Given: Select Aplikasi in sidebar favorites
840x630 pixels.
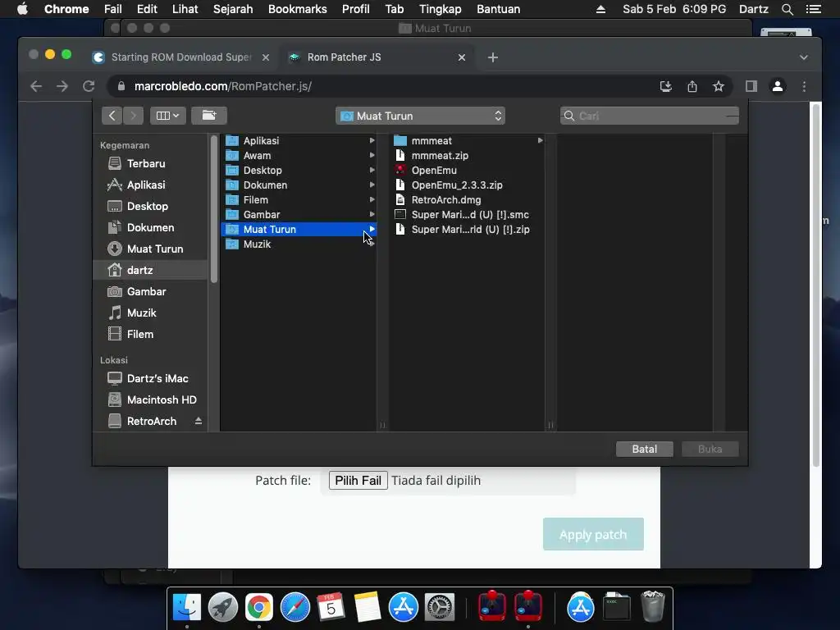Looking at the screenshot, I should pos(150,185).
